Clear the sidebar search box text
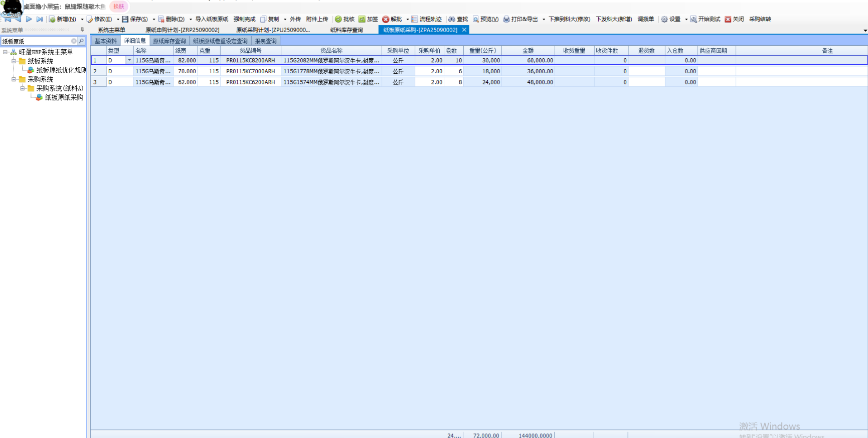This screenshot has height=438, width=868. (74, 41)
